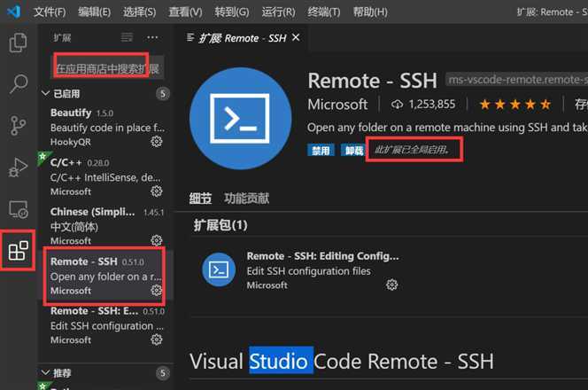Open Remote - SSH: E... gear settings

[x=157, y=339]
